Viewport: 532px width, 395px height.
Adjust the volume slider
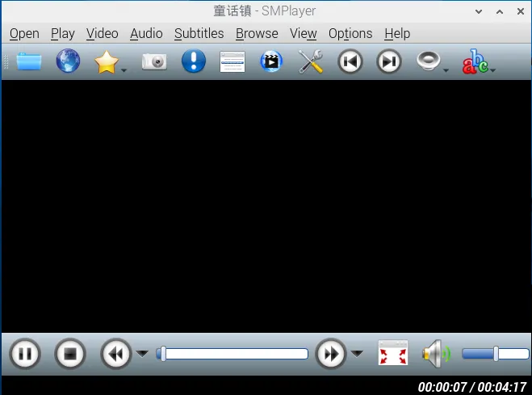[496, 354]
